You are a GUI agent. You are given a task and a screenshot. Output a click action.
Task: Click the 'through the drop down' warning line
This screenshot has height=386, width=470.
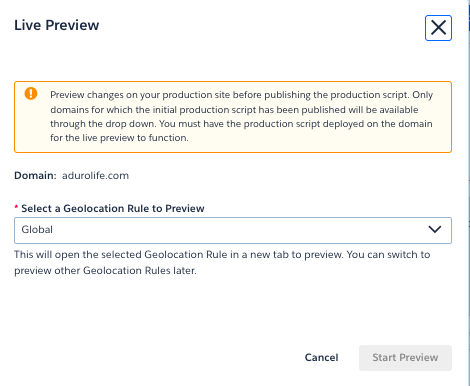point(241,124)
